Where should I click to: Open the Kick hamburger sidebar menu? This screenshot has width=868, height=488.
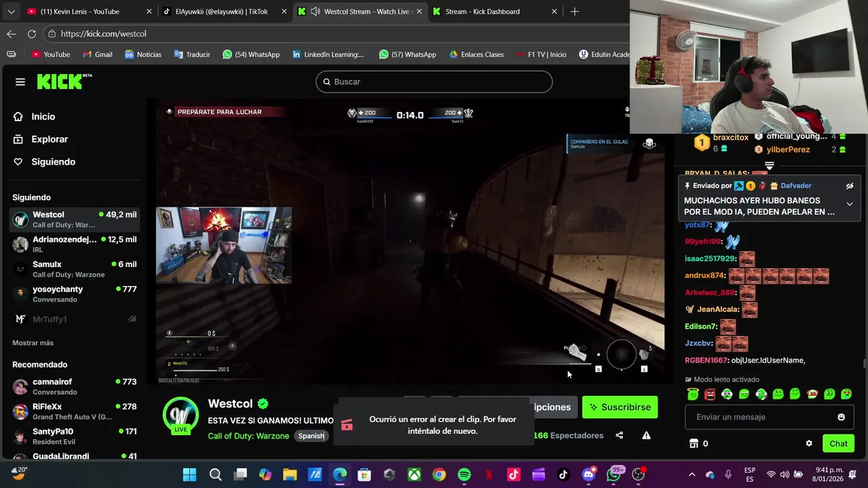click(x=20, y=82)
